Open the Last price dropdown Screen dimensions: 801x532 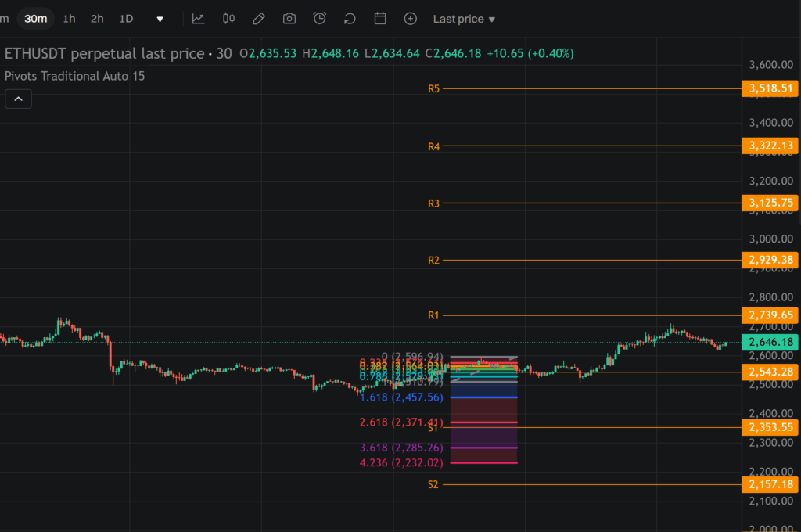point(464,19)
